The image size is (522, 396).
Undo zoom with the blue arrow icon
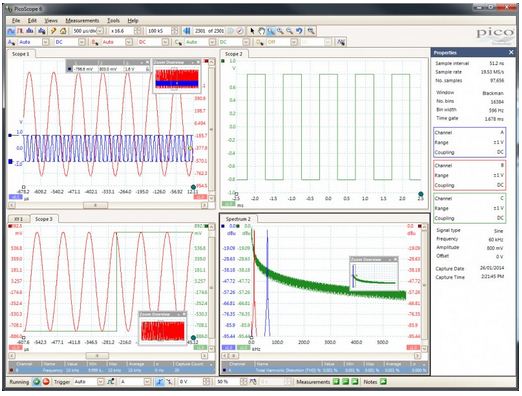point(299,31)
